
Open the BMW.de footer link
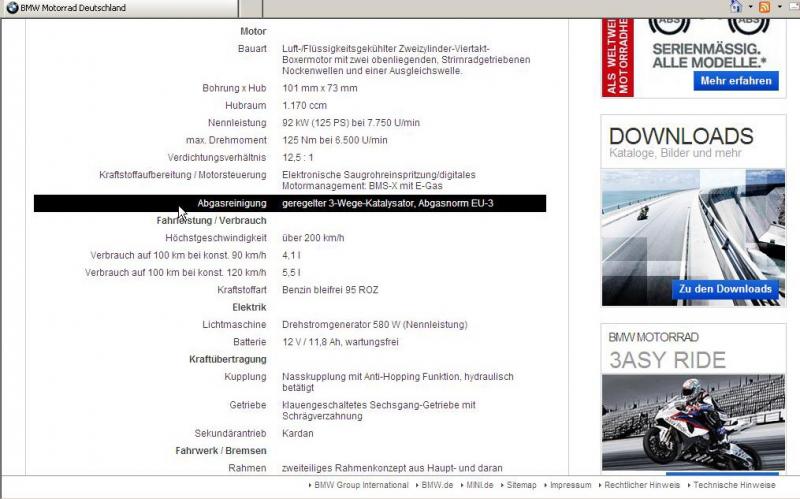pyautogui.click(x=437, y=485)
